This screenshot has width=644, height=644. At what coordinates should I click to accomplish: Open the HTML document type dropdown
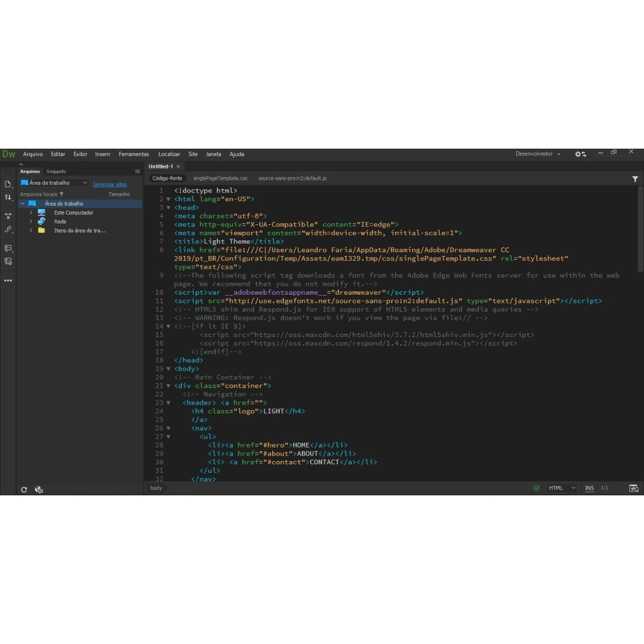coord(561,487)
